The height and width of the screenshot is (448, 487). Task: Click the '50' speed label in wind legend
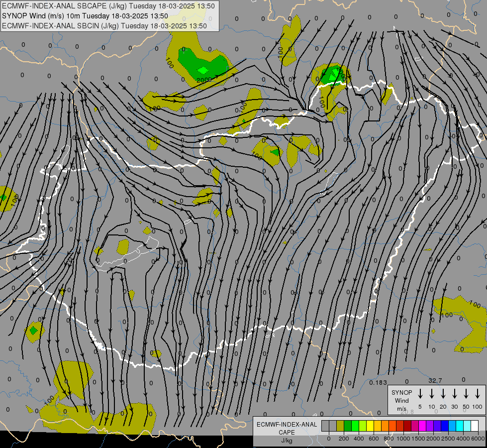pos(466,407)
